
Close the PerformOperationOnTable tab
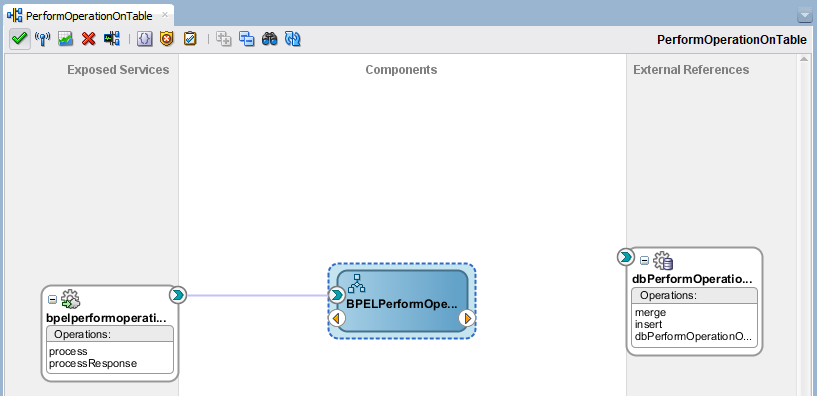click(x=165, y=15)
